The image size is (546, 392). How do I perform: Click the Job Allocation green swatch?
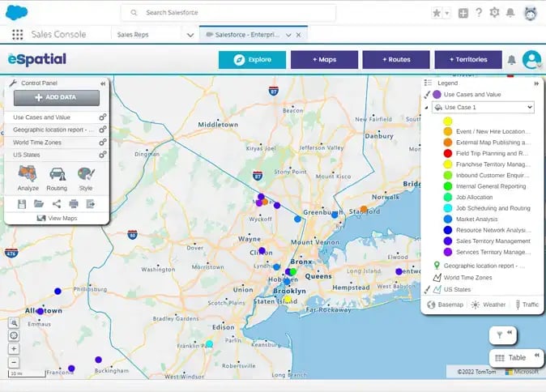coord(448,198)
